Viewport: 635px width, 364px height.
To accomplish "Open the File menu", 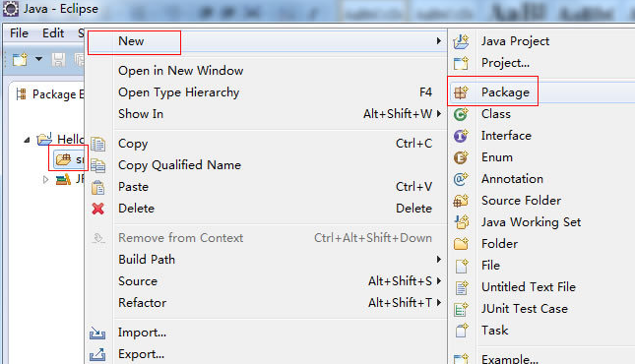I will click(19, 33).
